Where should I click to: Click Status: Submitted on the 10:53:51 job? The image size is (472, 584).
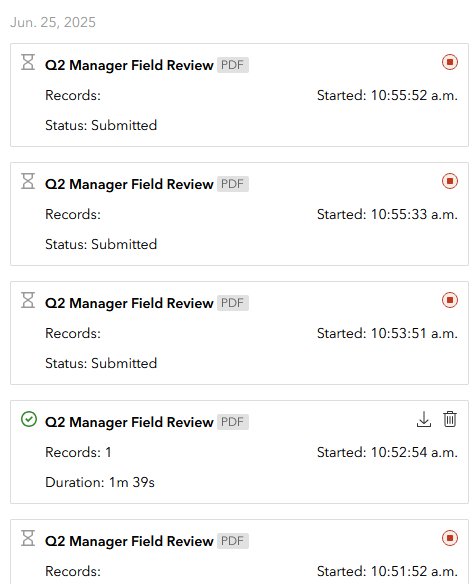tap(101, 363)
